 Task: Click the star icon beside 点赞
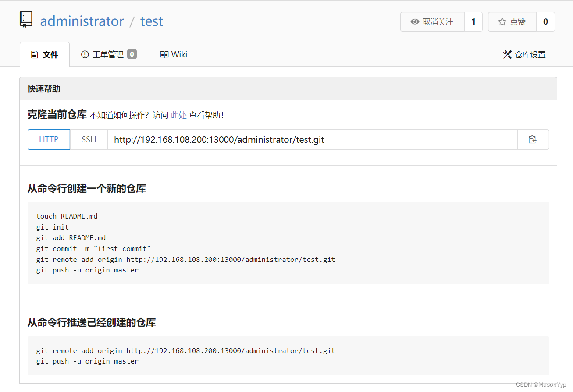tap(501, 21)
